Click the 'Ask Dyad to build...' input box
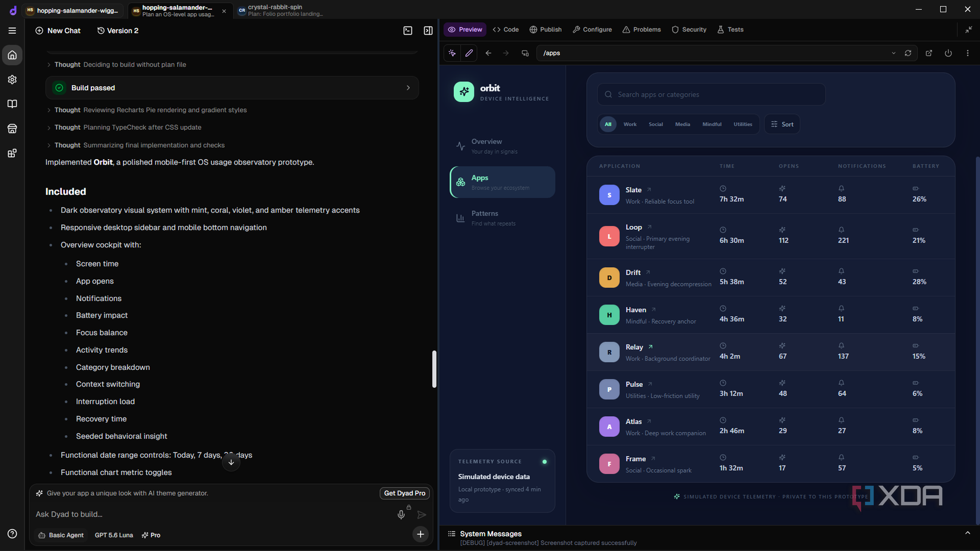 (x=214, y=514)
